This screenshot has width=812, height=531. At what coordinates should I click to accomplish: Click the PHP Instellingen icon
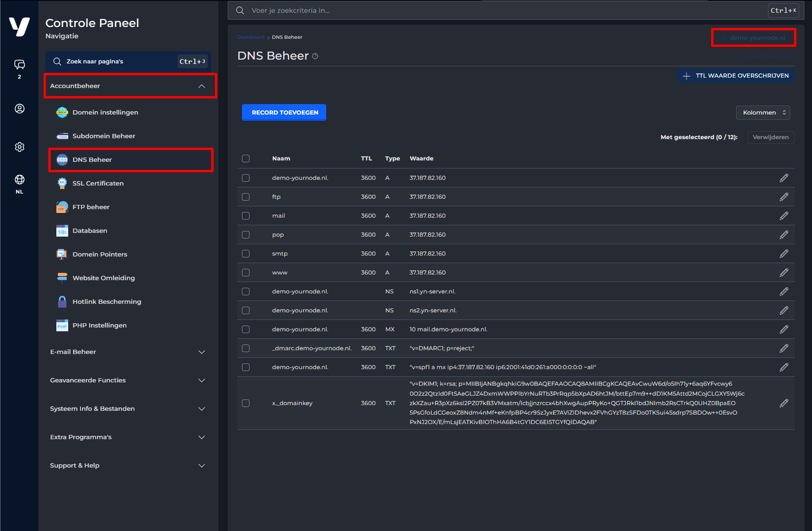[62, 325]
